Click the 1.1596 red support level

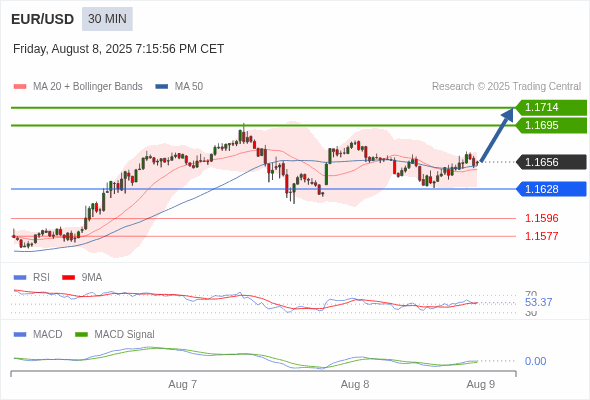(x=542, y=218)
